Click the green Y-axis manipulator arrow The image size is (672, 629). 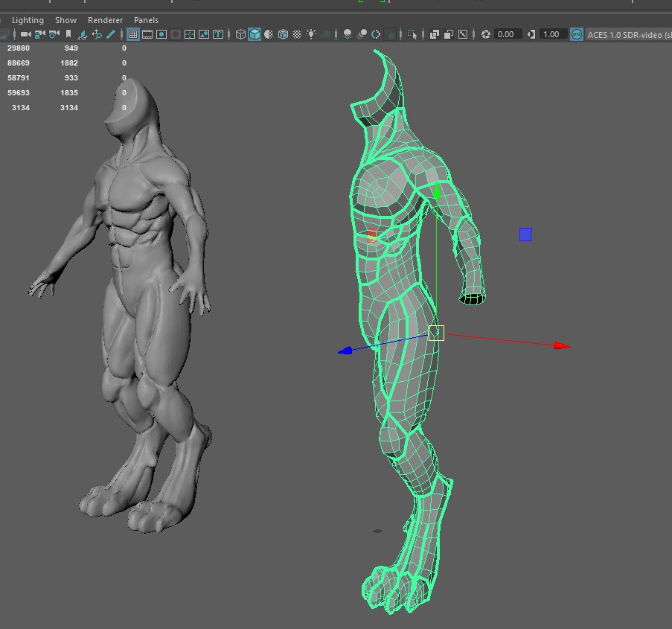436,191
